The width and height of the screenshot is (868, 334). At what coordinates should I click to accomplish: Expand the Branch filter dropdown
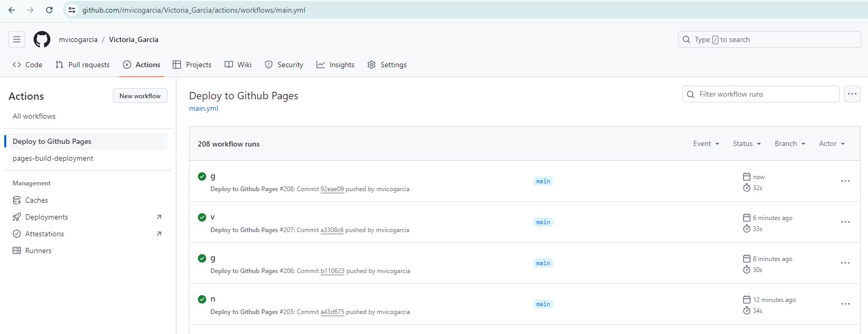pyautogui.click(x=790, y=143)
